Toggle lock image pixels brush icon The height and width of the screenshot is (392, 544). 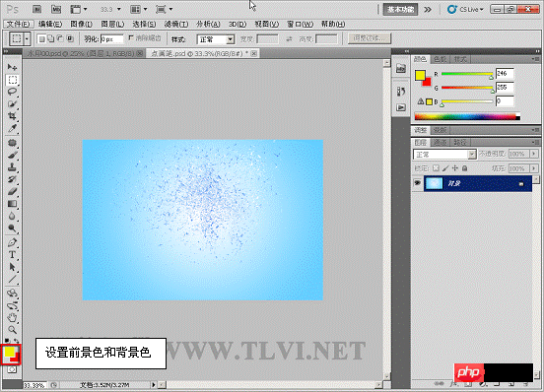(x=445, y=168)
